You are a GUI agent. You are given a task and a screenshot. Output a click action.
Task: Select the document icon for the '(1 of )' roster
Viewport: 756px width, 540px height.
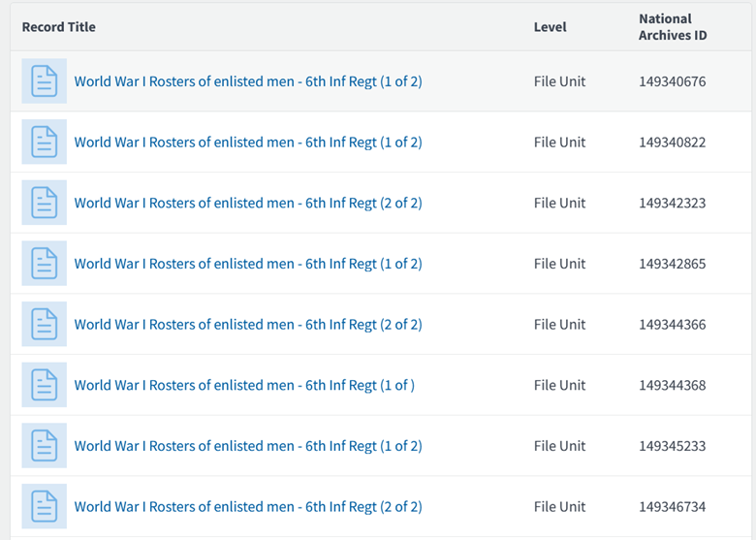tap(45, 385)
